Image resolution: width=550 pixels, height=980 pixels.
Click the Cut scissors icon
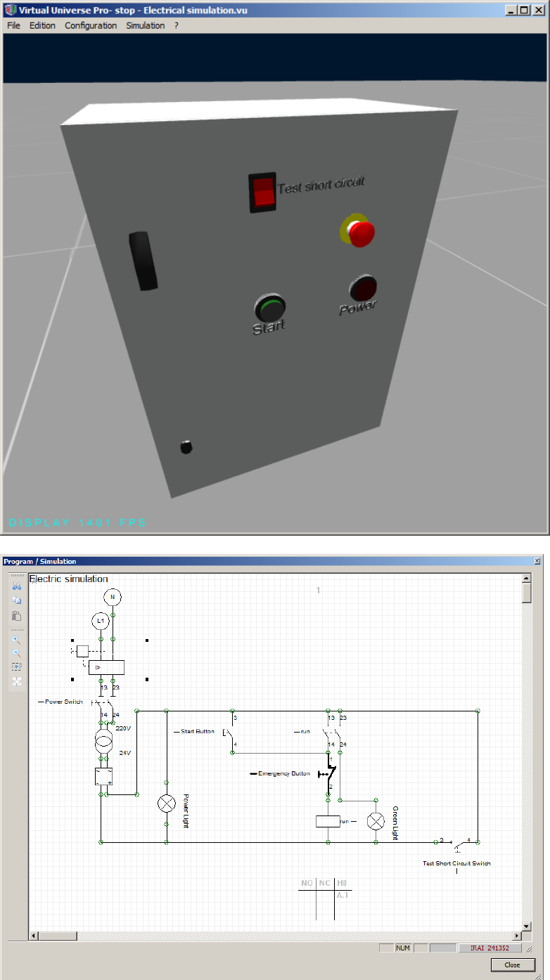point(17,585)
